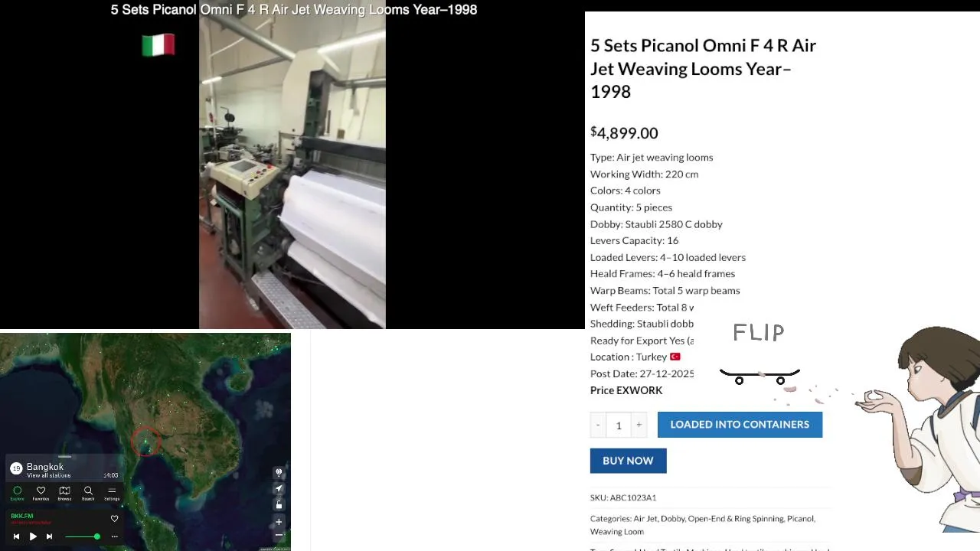The width and height of the screenshot is (980, 551).
Task: Click the Loaded Into Containers button
Action: 740,424
